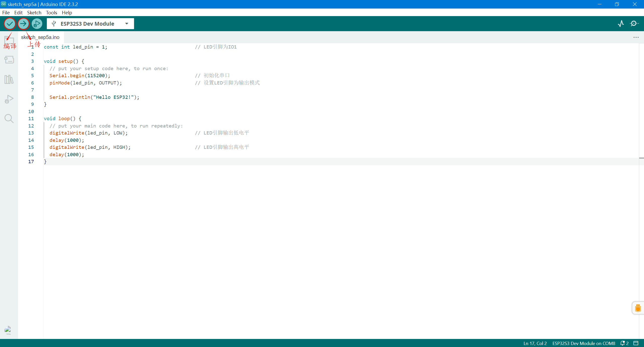This screenshot has width=644, height=347.
Task: Click the Ln 17, Col 2 status indicator
Action: click(535, 343)
